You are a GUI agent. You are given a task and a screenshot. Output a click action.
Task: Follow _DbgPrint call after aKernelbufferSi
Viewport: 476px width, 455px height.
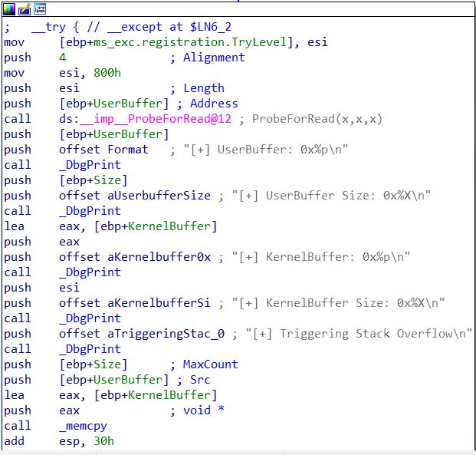click(x=90, y=318)
